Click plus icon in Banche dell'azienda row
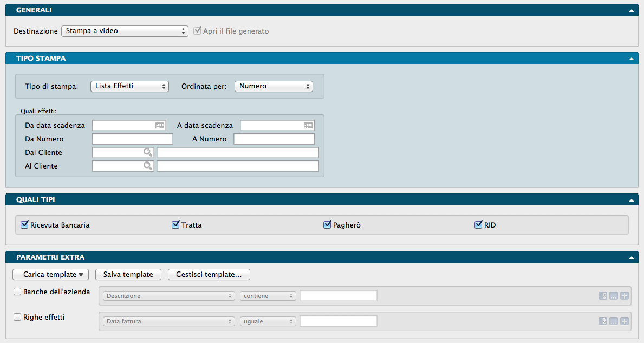 click(625, 296)
